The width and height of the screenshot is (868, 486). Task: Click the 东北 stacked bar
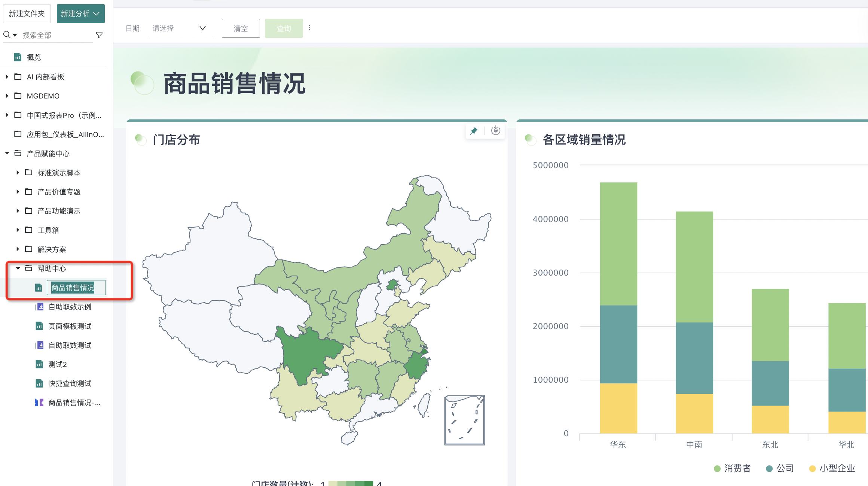coord(770,361)
